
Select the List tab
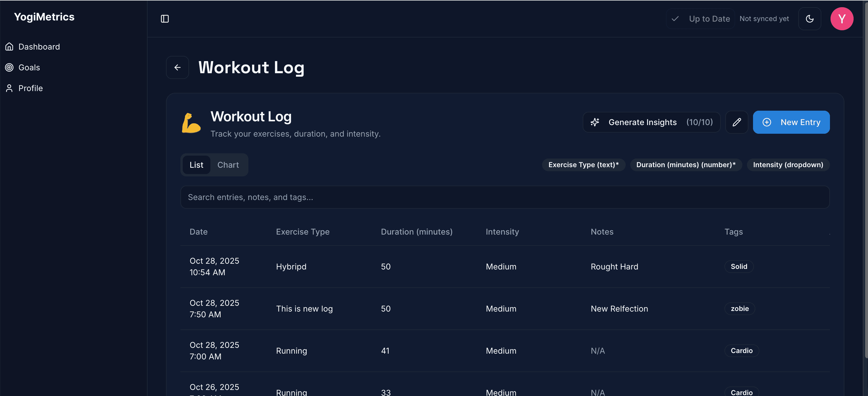click(196, 165)
